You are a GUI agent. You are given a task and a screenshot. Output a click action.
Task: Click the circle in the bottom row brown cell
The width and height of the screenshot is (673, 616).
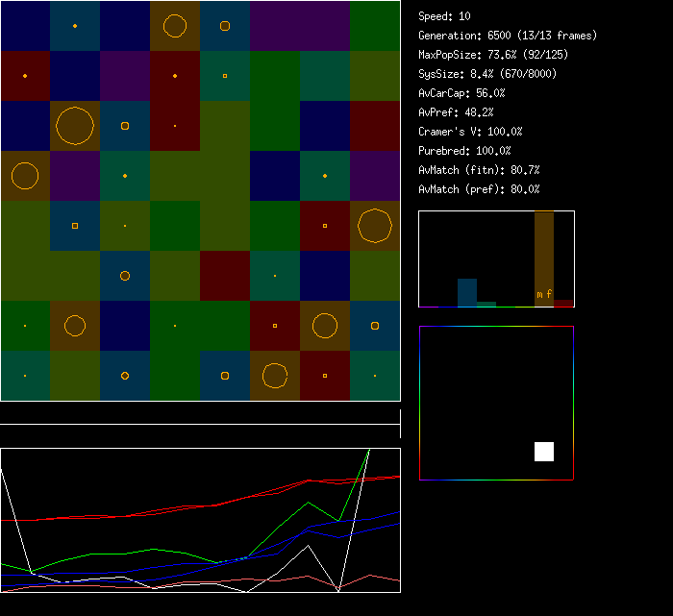(x=275, y=376)
